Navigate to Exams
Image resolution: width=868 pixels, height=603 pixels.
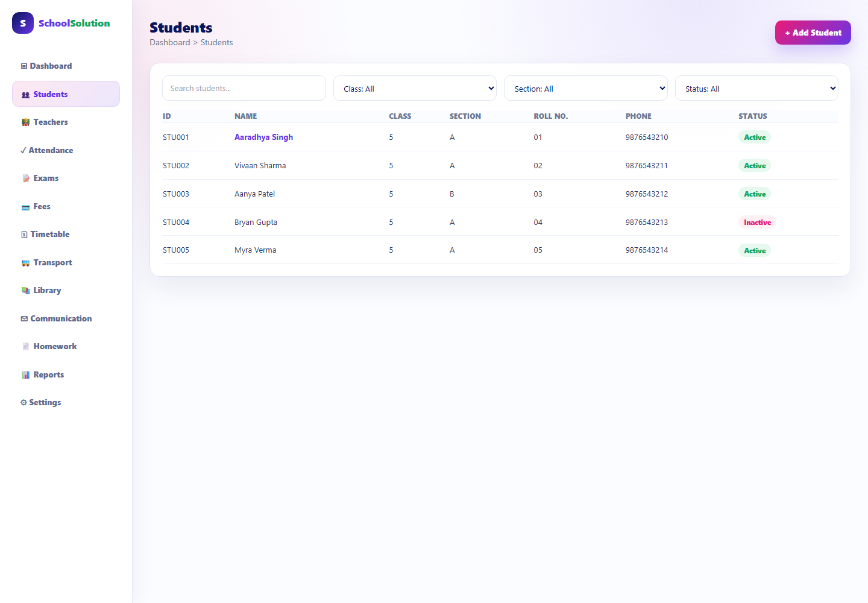pos(66,178)
